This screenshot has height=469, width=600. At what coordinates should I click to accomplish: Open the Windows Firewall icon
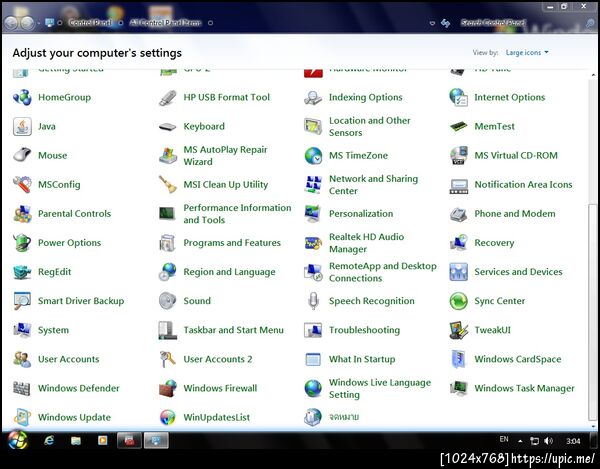pos(168,388)
